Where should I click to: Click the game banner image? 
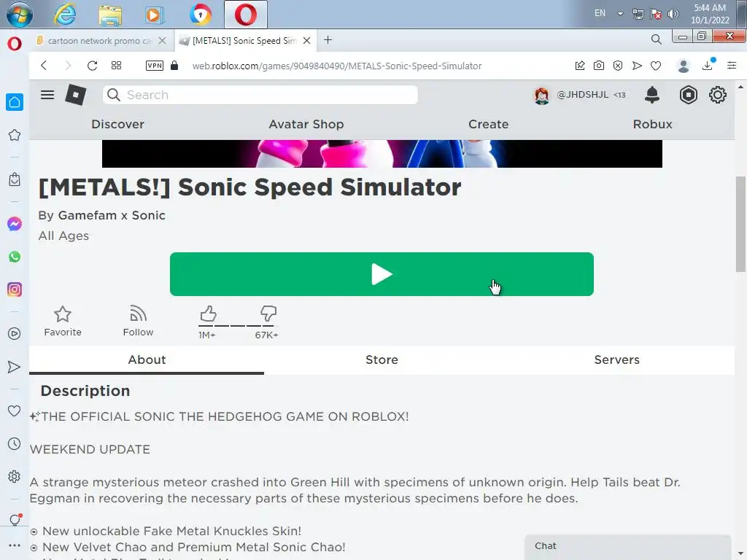point(382,154)
